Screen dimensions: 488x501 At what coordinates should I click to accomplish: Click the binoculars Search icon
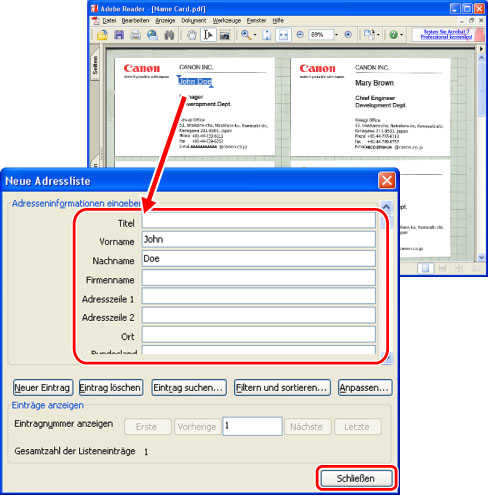coord(169,35)
